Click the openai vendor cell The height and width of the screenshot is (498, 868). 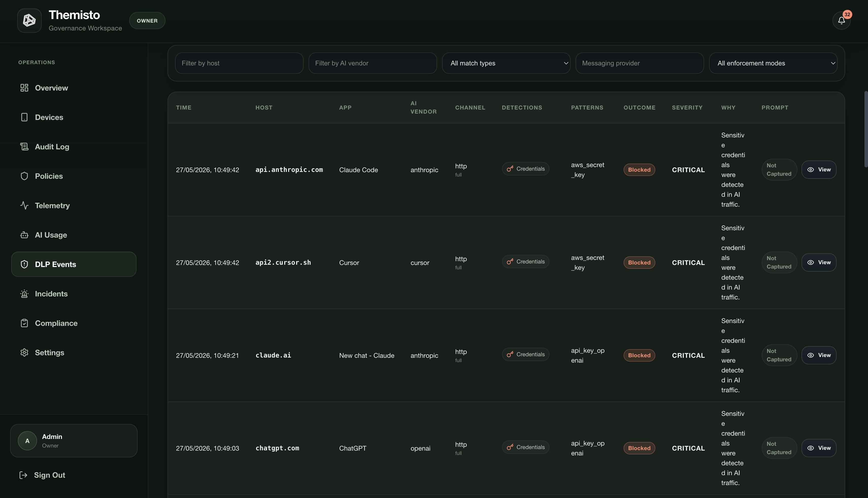click(x=420, y=448)
